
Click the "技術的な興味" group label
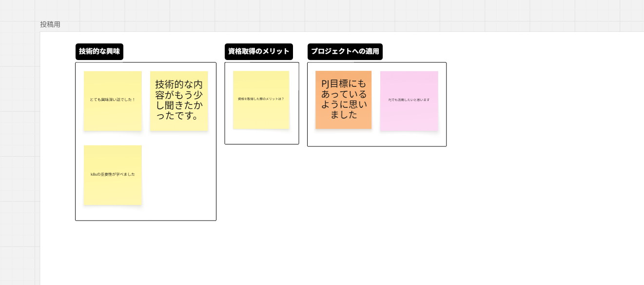point(99,52)
